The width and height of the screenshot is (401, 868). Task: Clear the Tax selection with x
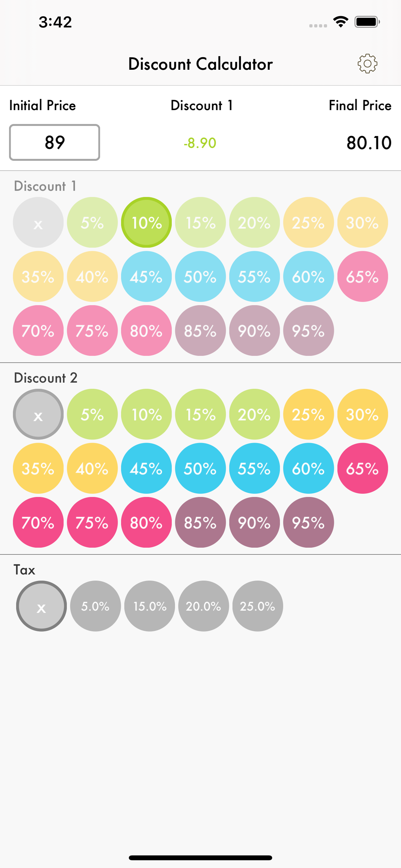pos(41,605)
